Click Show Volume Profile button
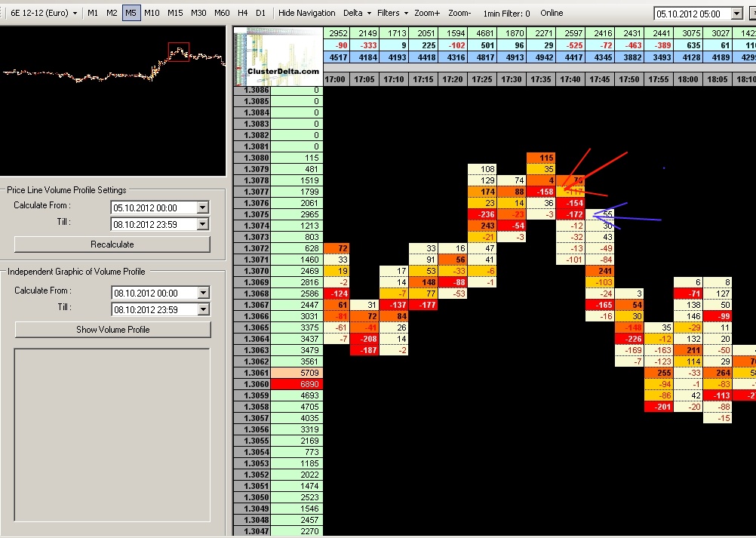Image resolution: width=756 pixels, height=538 pixels. click(x=113, y=330)
